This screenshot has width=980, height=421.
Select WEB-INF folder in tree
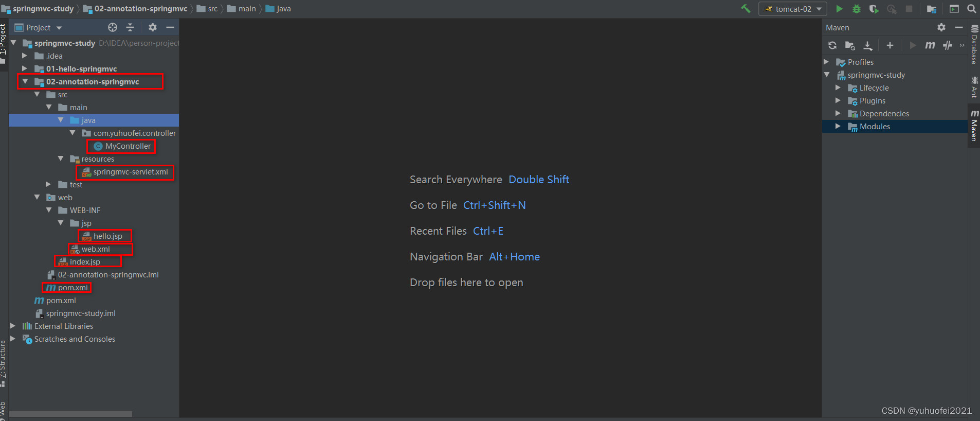[85, 210]
